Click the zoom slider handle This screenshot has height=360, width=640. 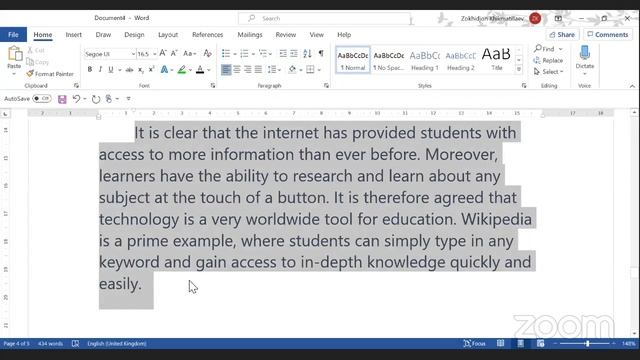pos(587,344)
